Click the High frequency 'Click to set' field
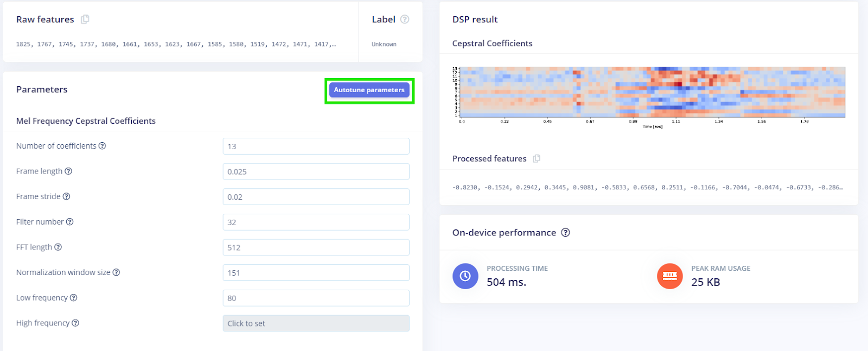The height and width of the screenshot is (351, 868). 316,323
